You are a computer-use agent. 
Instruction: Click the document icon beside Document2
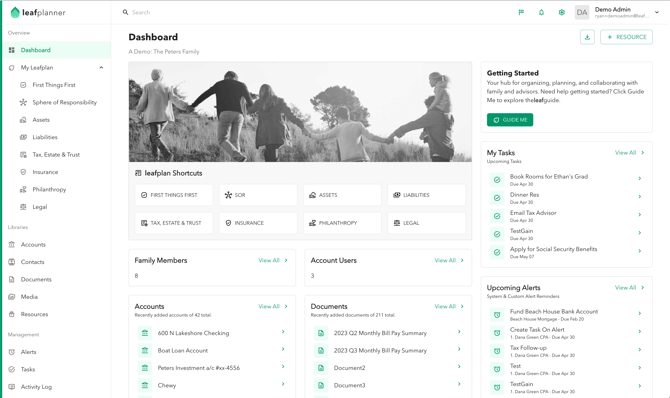[321, 368]
